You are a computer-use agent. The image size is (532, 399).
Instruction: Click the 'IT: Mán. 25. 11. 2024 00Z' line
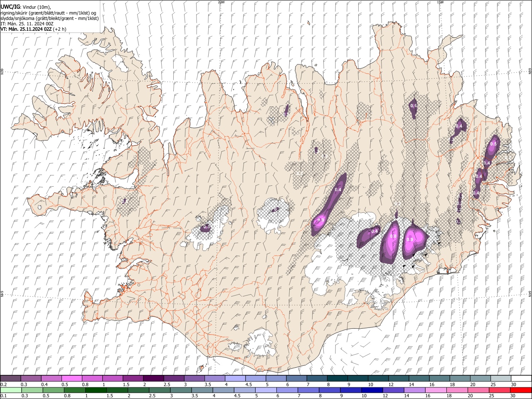pos(27,24)
